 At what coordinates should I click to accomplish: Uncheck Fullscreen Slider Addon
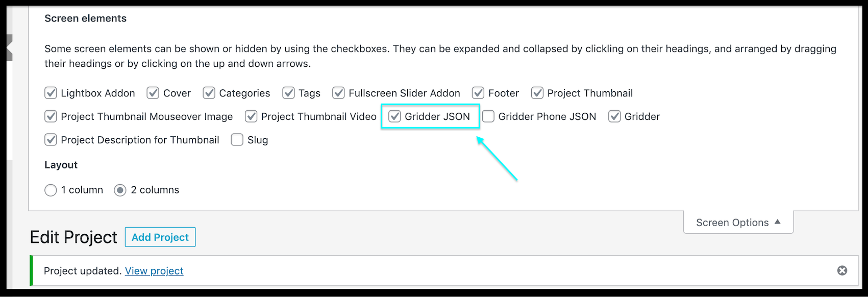[338, 93]
